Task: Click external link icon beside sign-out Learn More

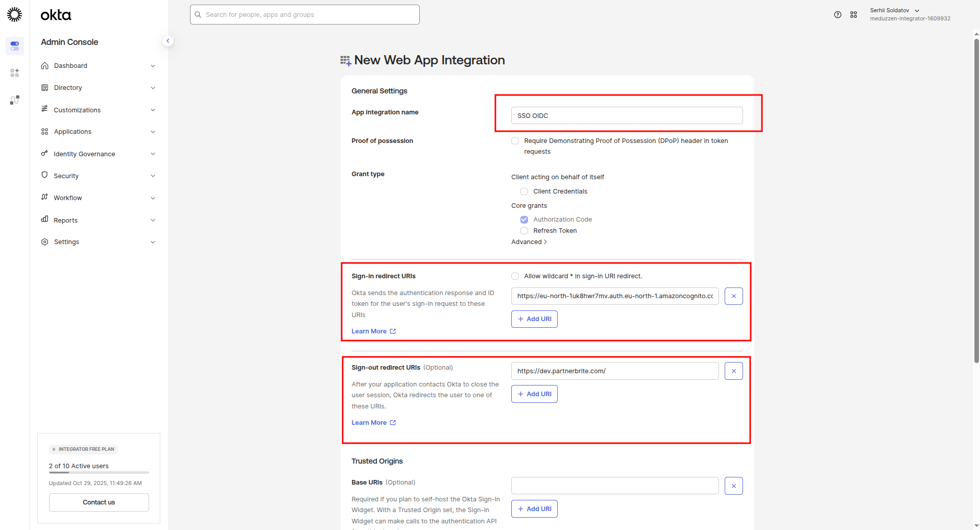Action: pos(393,423)
